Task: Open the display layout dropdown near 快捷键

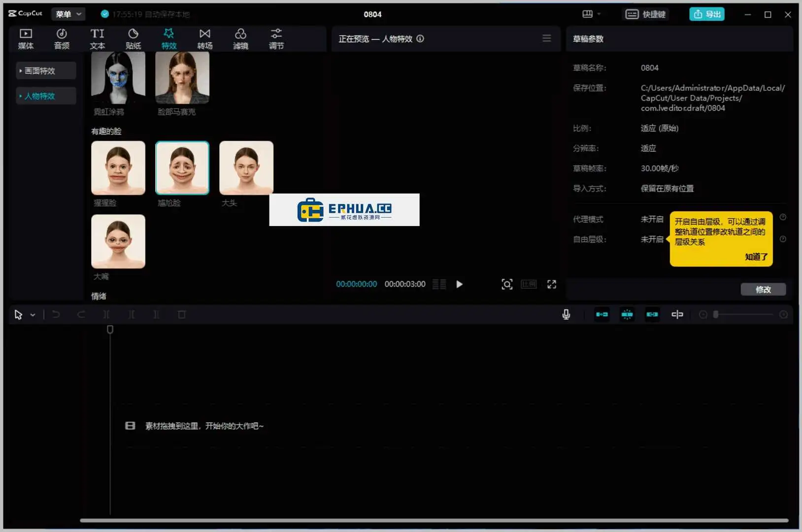Action: (591, 14)
